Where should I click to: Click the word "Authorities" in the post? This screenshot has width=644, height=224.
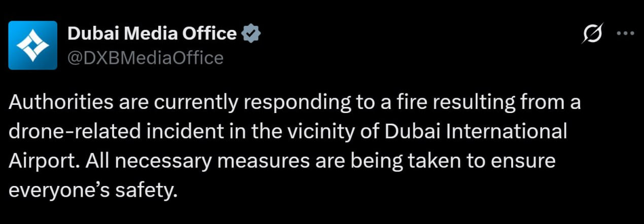[x=61, y=103]
